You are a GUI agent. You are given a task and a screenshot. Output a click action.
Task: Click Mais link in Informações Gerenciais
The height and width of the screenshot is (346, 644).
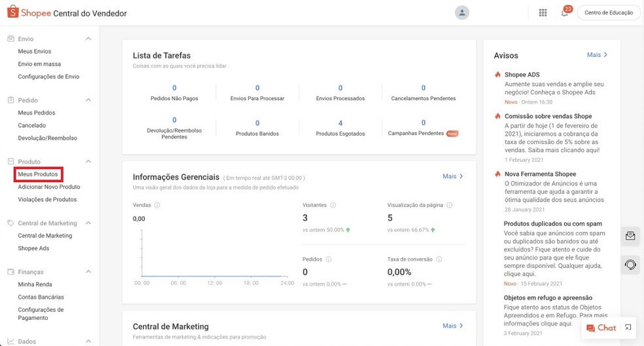coord(453,176)
